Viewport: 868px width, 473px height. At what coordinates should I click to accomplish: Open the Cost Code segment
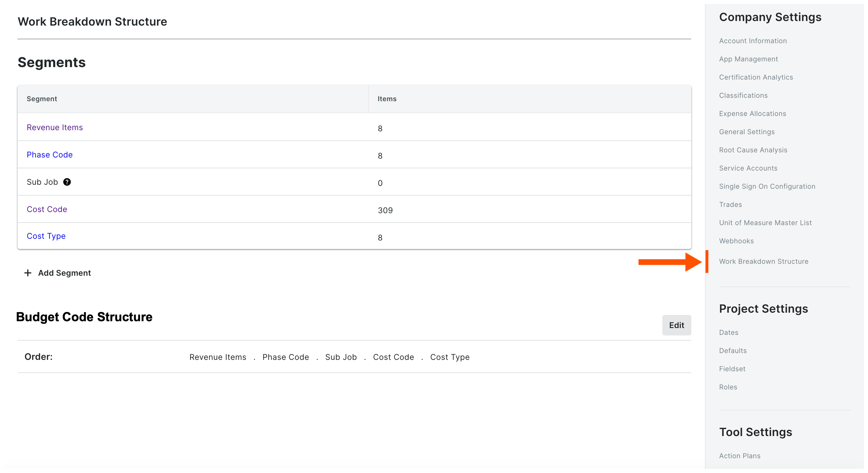pyautogui.click(x=47, y=209)
